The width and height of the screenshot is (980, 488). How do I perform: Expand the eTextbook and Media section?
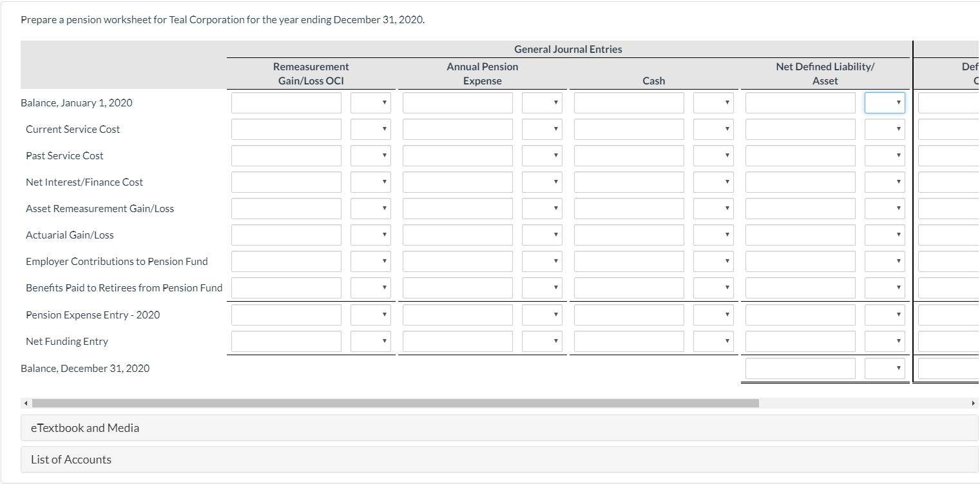[x=84, y=427]
